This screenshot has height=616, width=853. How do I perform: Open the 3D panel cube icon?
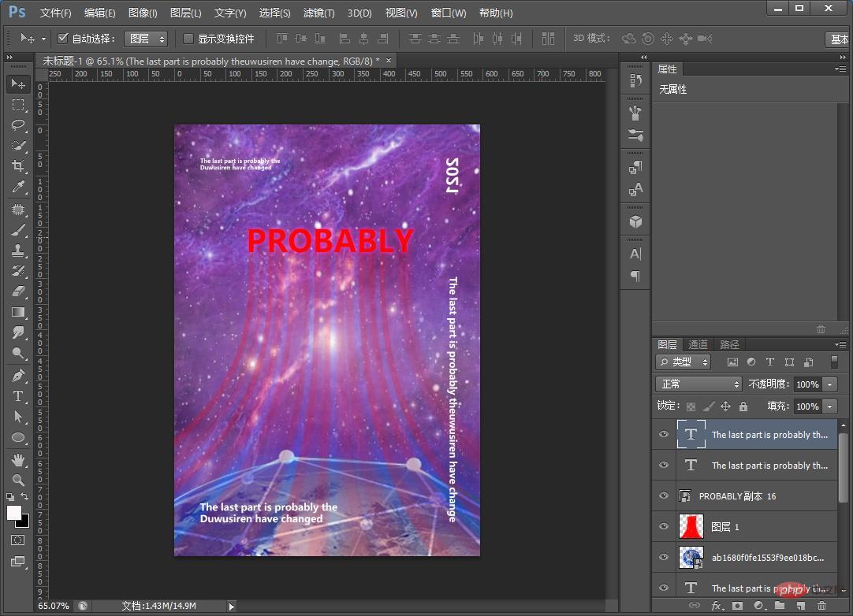pyautogui.click(x=635, y=222)
